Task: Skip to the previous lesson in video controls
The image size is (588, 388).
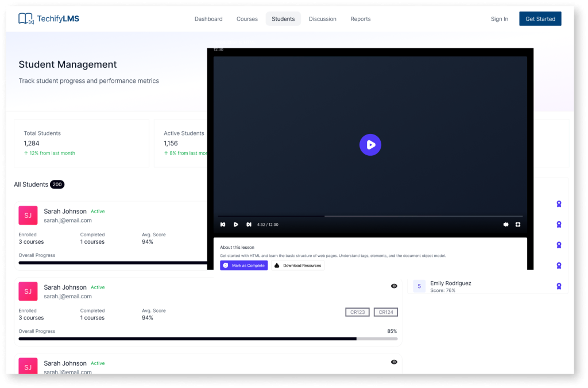Action: (223, 224)
